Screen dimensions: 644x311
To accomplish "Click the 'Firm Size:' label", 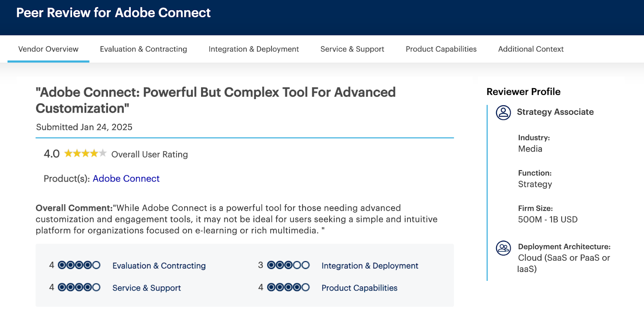I will (x=535, y=208).
